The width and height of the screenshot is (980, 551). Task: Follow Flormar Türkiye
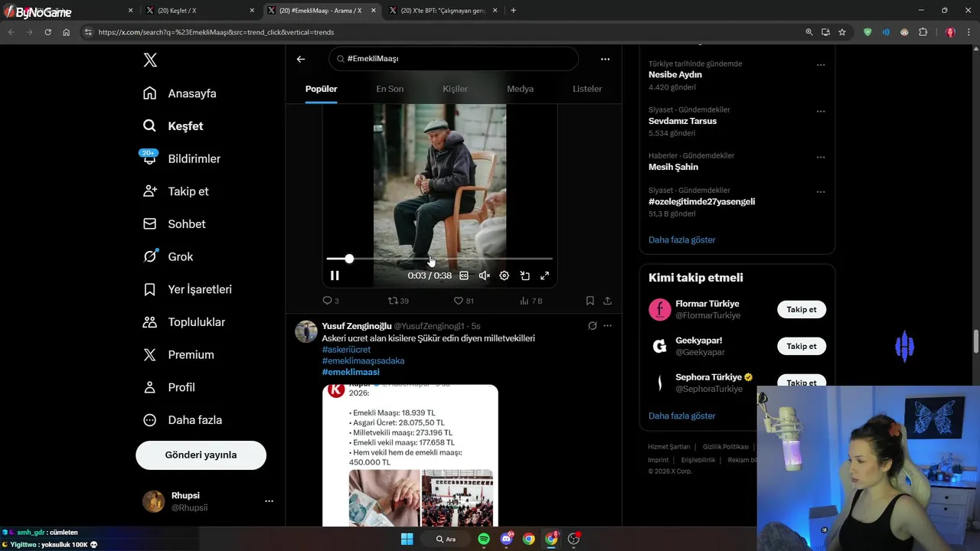tap(802, 309)
